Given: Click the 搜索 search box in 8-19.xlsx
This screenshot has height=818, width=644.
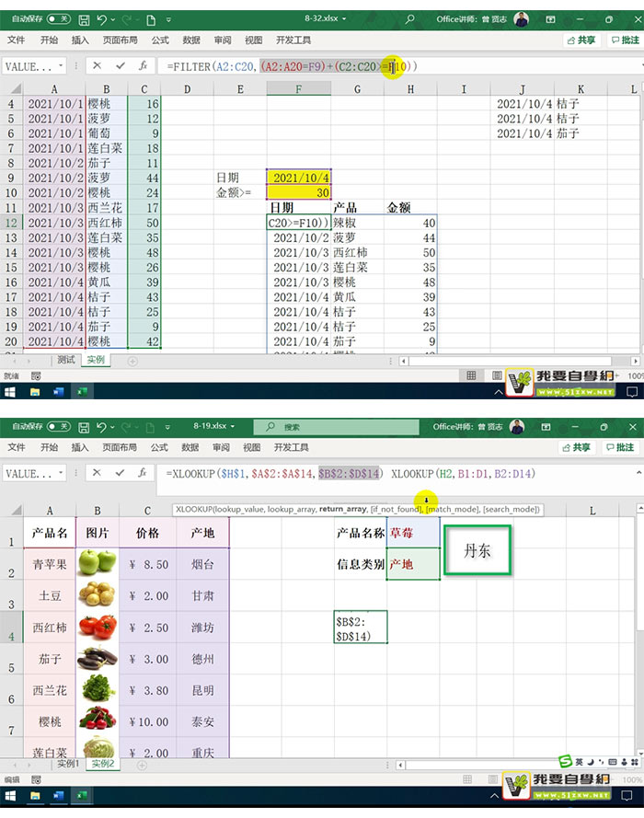Looking at the screenshot, I should coord(337,427).
